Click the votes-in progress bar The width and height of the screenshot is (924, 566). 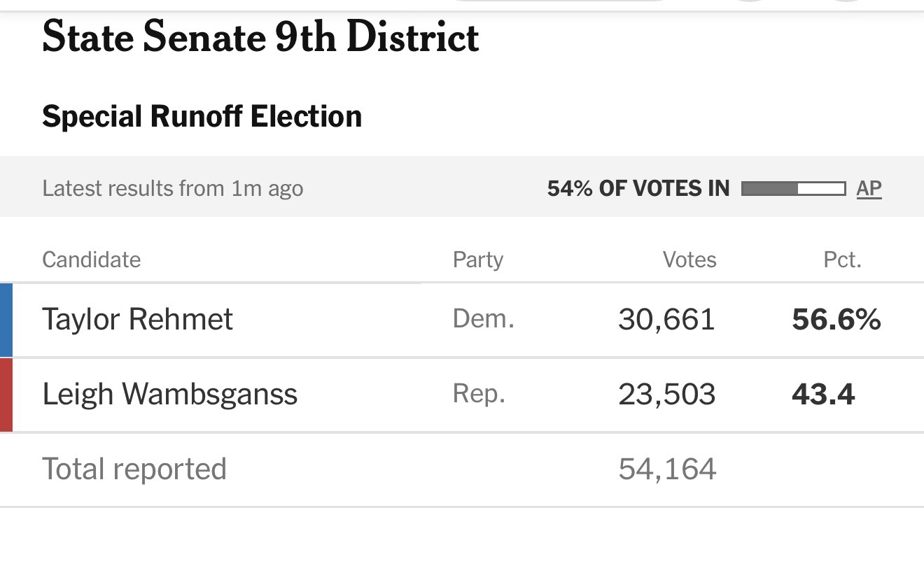792,188
